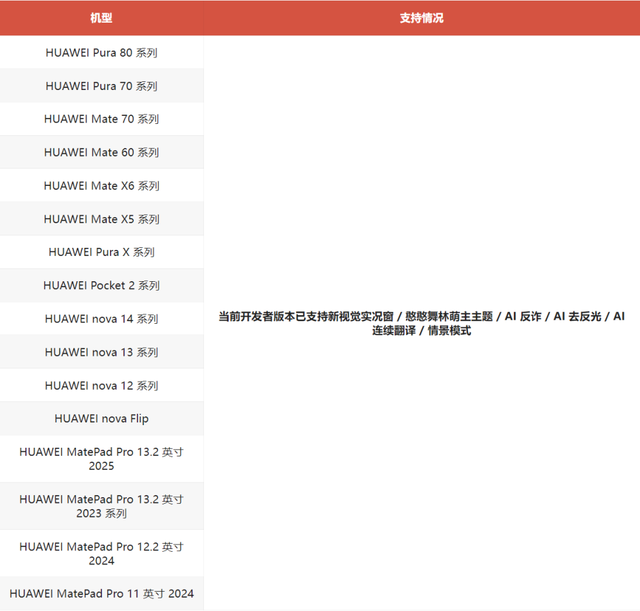The height and width of the screenshot is (611, 640).
Task: Select the MatePad Pro 13.2 英寸 2025 cell
Action: tap(101, 459)
